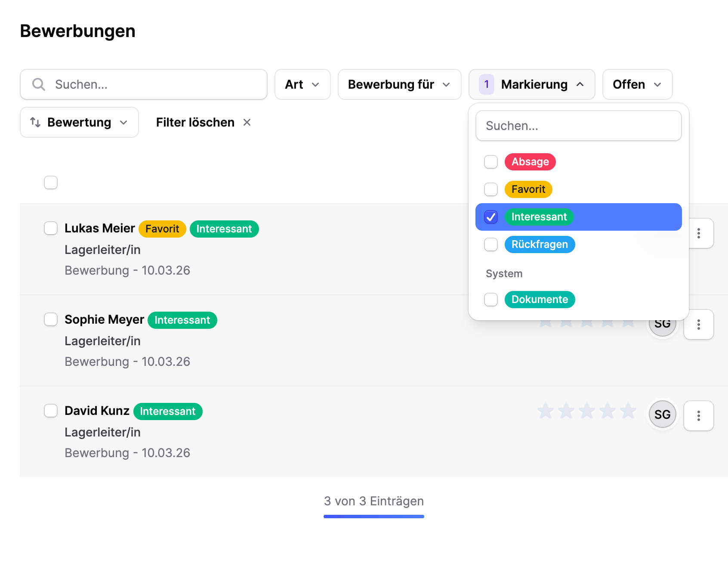Open three-dot menu for David Kunz
The image size is (728, 563).
tap(698, 415)
